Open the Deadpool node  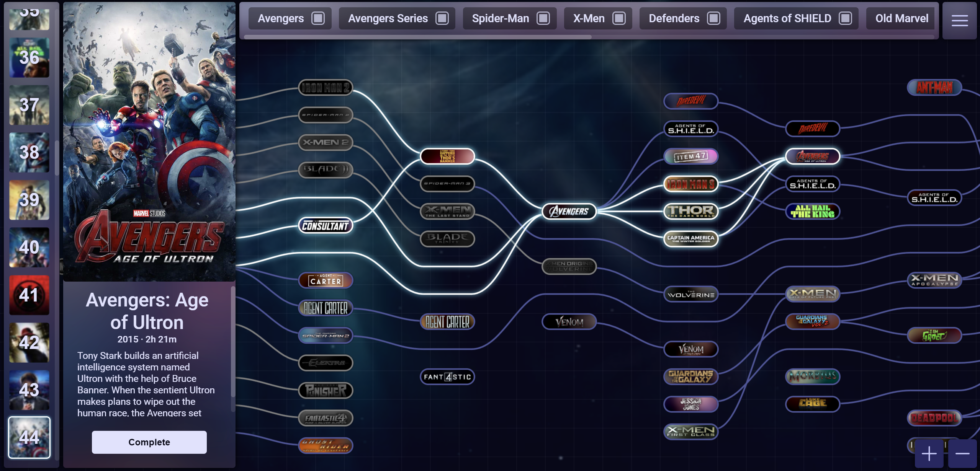934,418
